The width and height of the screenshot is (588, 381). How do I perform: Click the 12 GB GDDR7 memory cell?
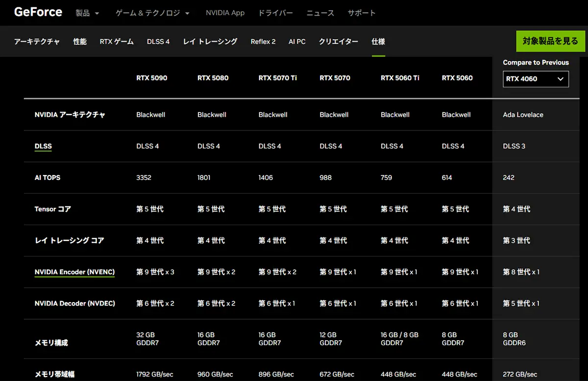coord(331,339)
